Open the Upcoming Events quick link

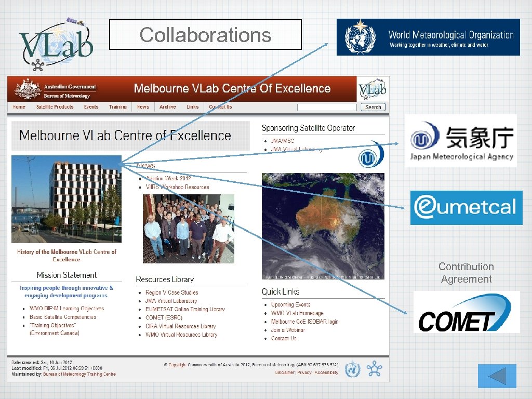point(291,304)
